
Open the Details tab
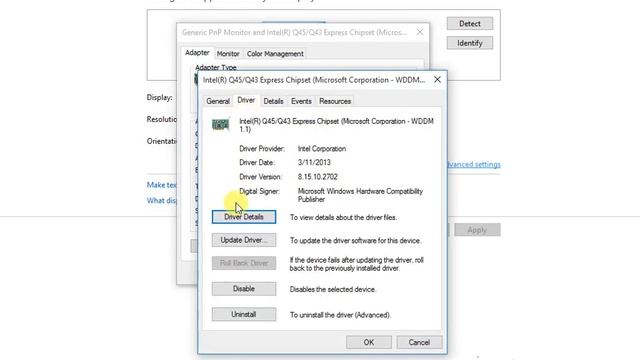pyautogui.click(x=273, y=101)
